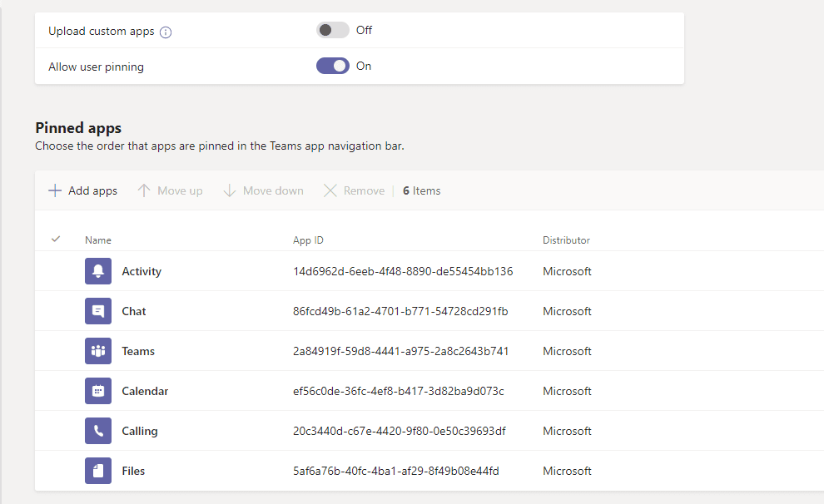
Task: Click Microsoft distributor in the Chat row
Action: click(x=567, y=311)
